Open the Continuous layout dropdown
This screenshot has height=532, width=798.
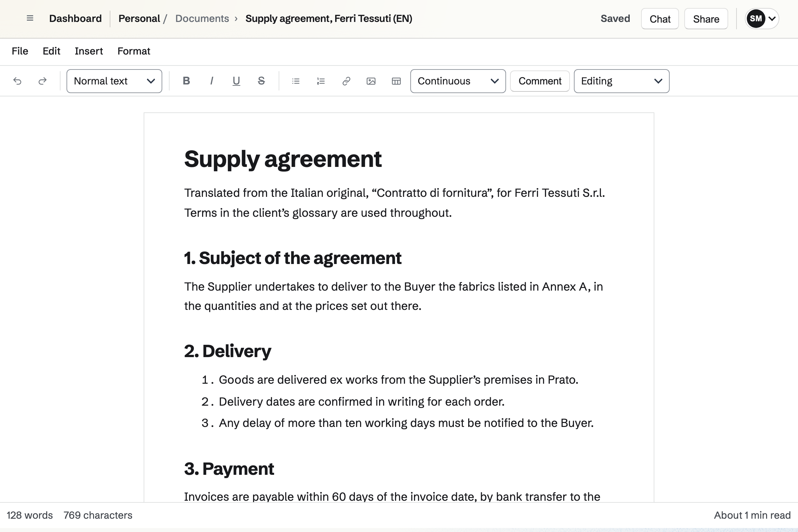[458, 81]
